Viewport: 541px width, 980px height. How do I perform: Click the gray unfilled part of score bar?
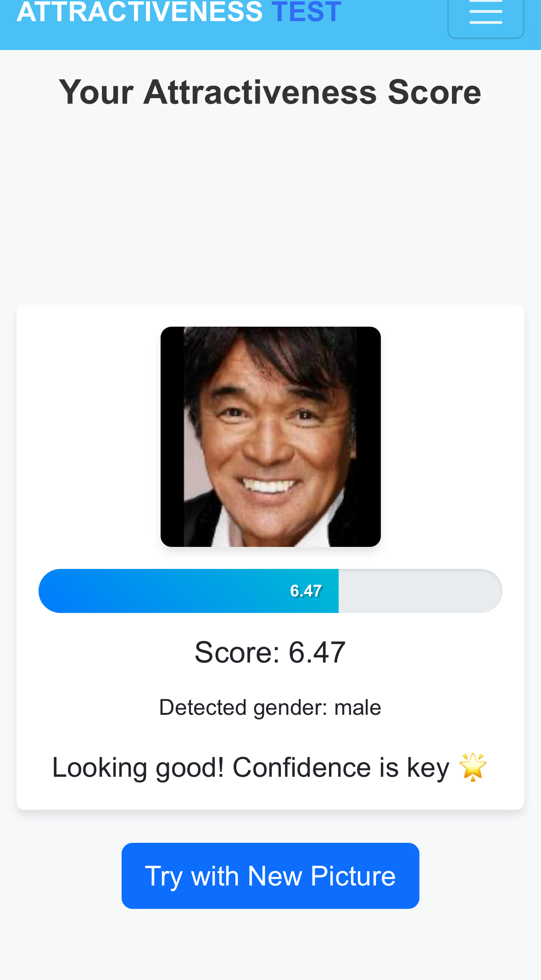click(x=420, y=591)
